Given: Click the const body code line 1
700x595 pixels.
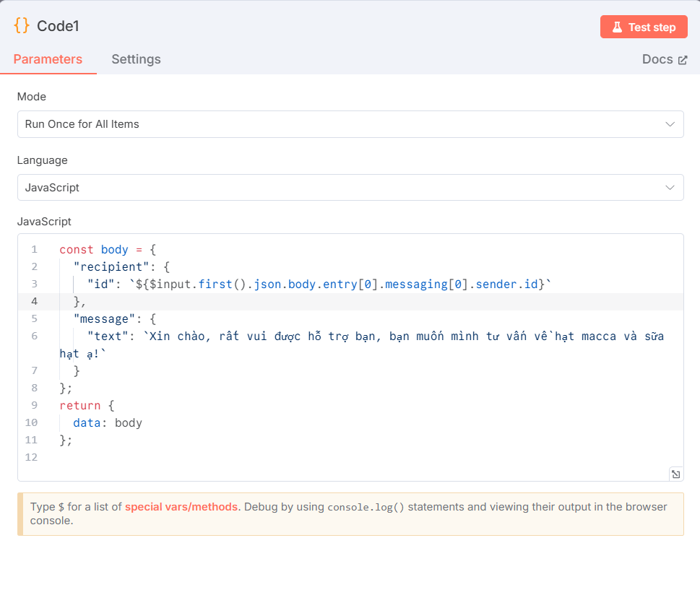Looking at the screenshot, I should click(108, 250).
